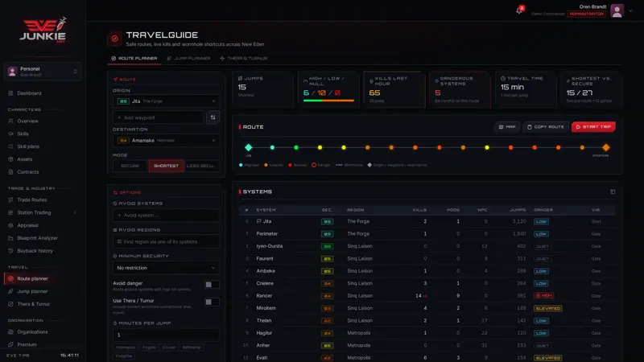Expand the Personal account switcher
Viewport: 644px width, 362px height.
(43, 72)
